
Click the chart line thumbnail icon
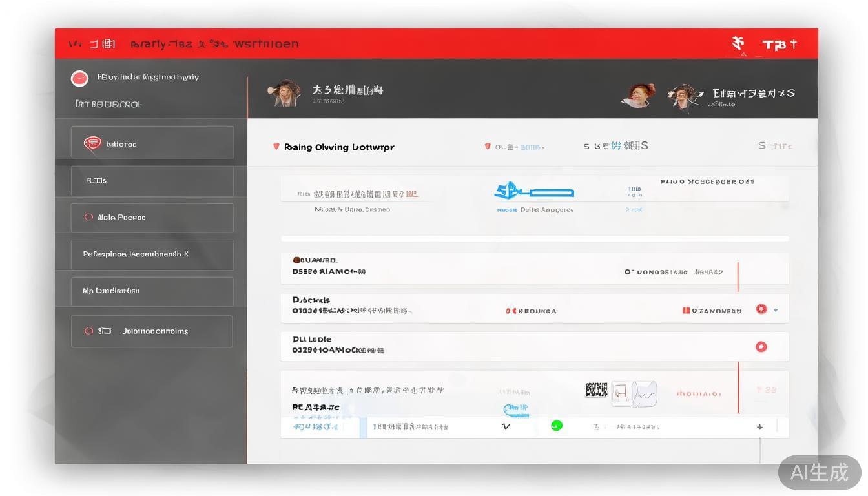[x=644, y=393]
